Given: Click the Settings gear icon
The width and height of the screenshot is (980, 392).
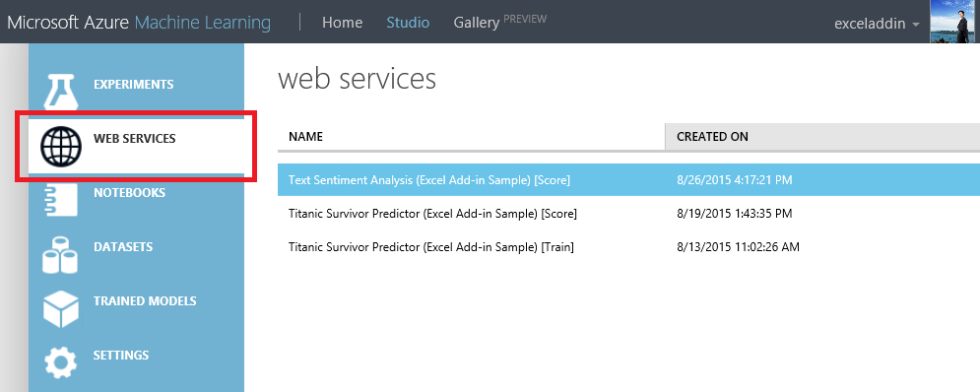Looking at the screenshot, I should coord(61,362).
